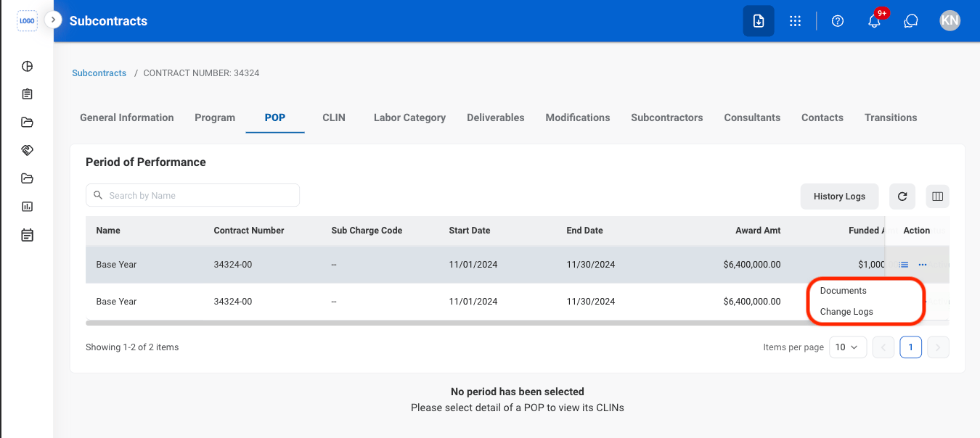
Task: Go to the Transitions tab
Action: click(891, 117)
